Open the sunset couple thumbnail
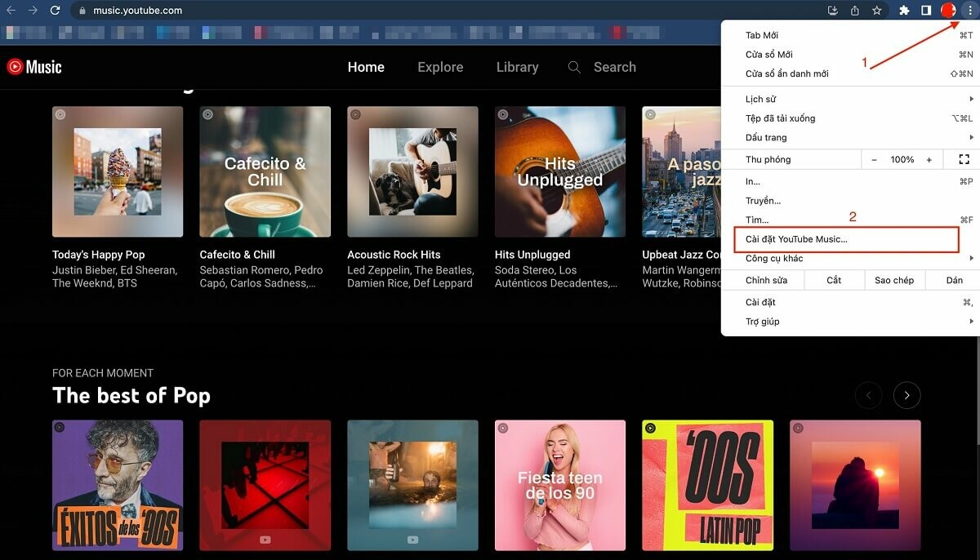The image size is (980, 560). point(855,486)
